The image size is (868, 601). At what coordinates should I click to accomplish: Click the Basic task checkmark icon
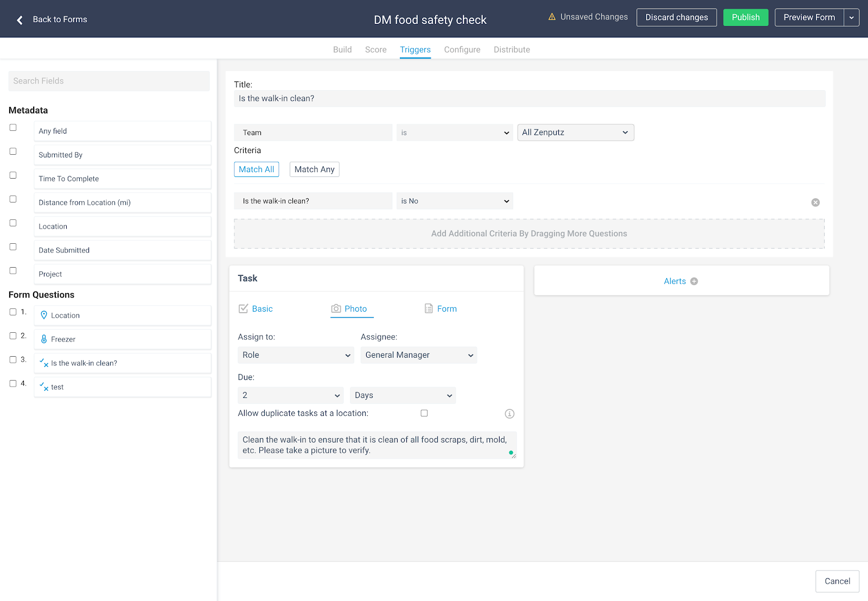(243, 308)
